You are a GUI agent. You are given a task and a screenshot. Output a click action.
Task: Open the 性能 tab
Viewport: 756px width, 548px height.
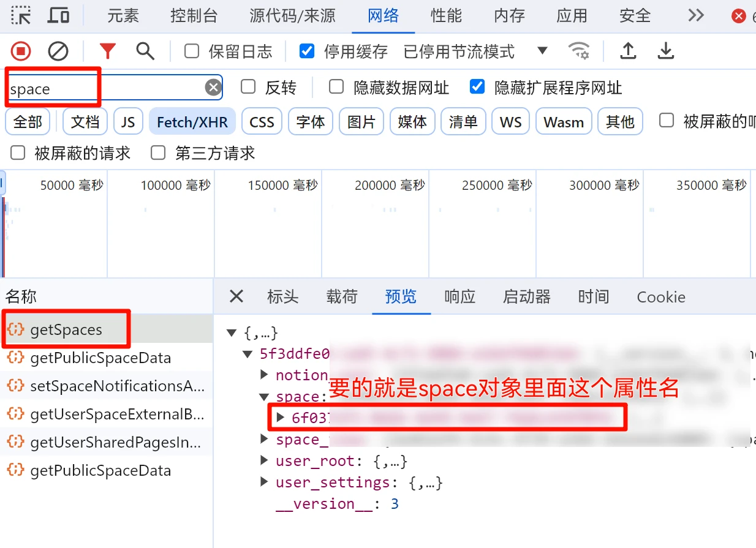pyautogui.click(x=447, y=16)
